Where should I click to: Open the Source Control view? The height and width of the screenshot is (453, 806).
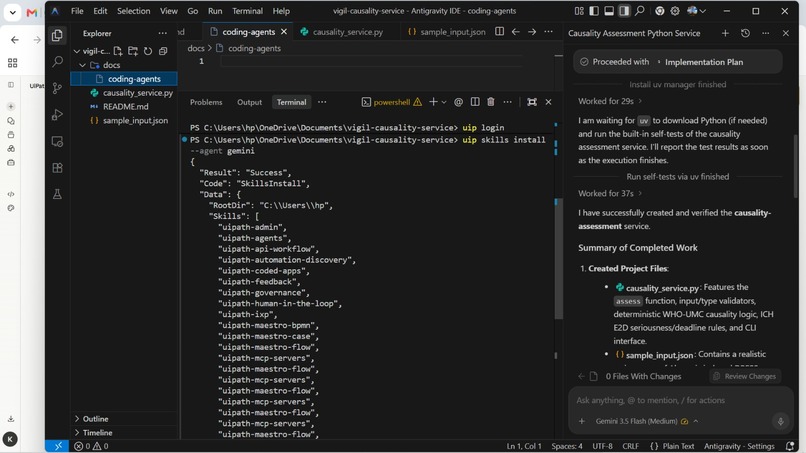(57, 88)
